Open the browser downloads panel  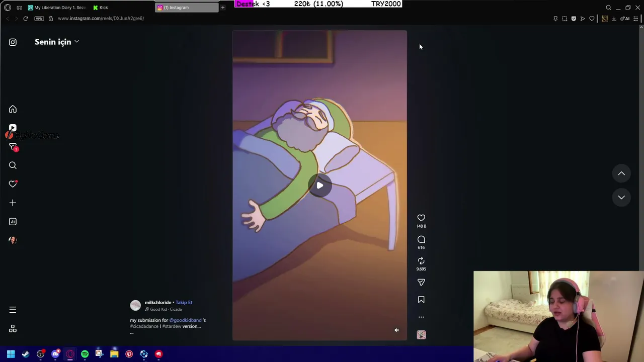pos(614,19)
